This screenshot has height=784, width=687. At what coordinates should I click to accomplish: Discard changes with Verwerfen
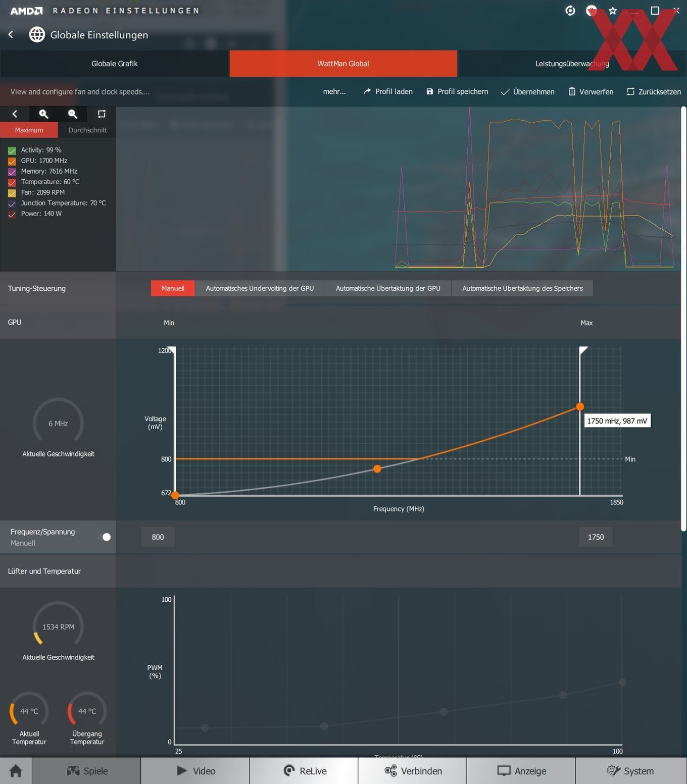pyautogui.click(x=591, y=91)
